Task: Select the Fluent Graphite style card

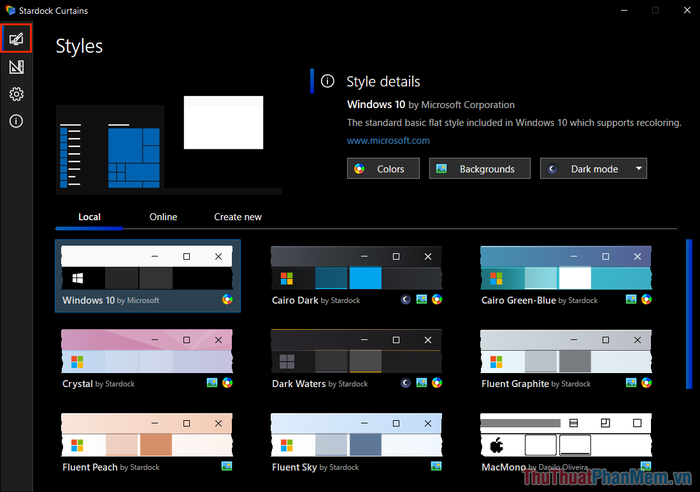Action: (x=566, y=359)
